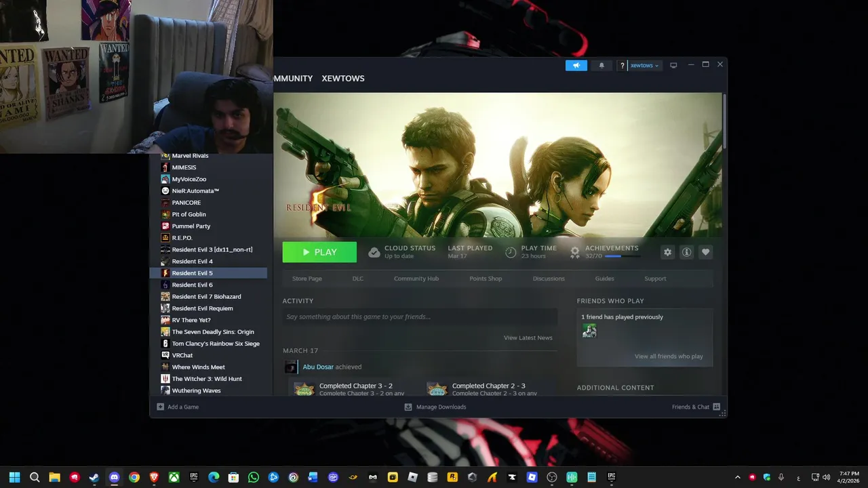Open Discord from the taskbar
The image size is (868, 488).
[x=114, y=477]
